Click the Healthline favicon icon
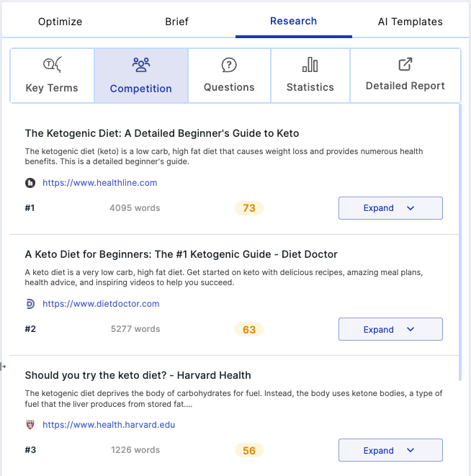Screen dimensions: 471x476 pyautogui.click(x=30, y=183)
